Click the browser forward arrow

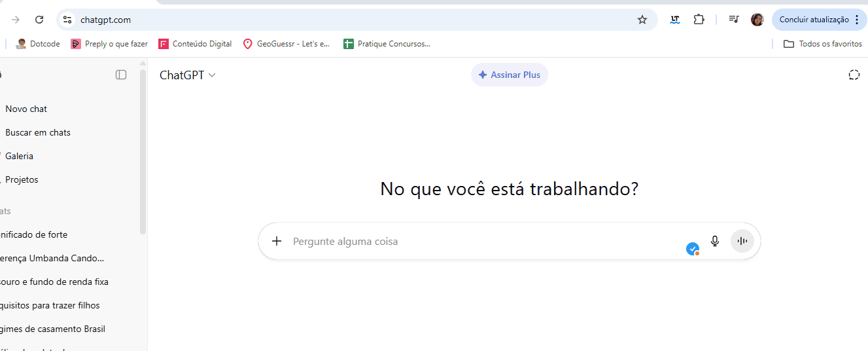(16, 20)
